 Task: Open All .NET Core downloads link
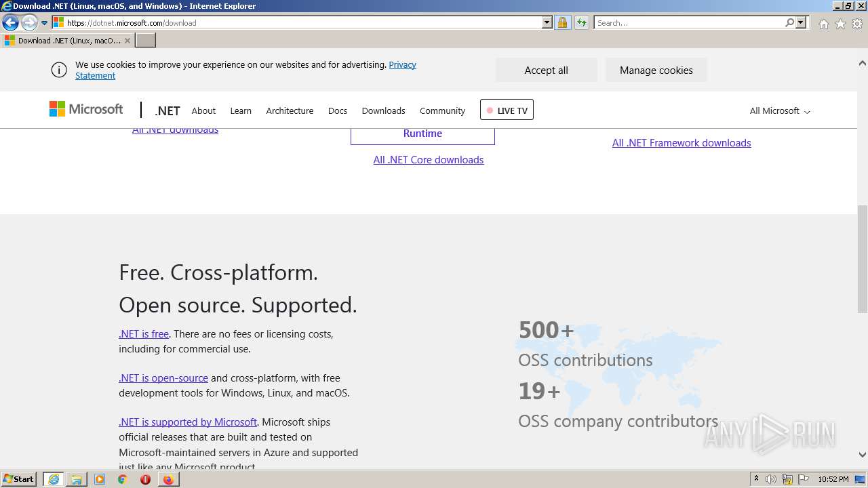[429, 160]
